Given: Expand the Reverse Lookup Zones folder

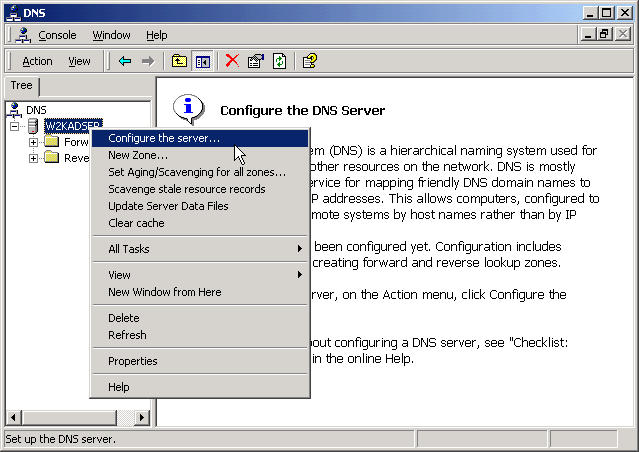Looking at the screenshot, I should click(33, 158).
